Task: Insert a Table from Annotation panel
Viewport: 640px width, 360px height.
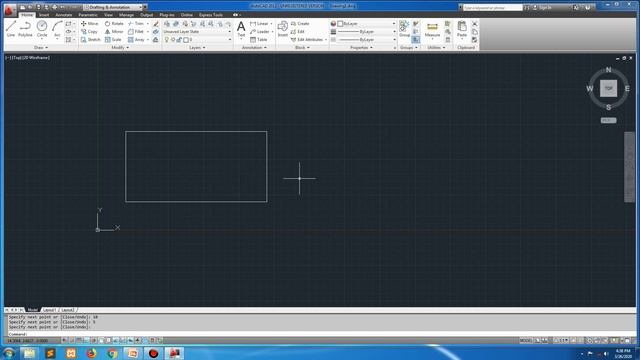Action: pyautogui.click(x=258, y=40)
